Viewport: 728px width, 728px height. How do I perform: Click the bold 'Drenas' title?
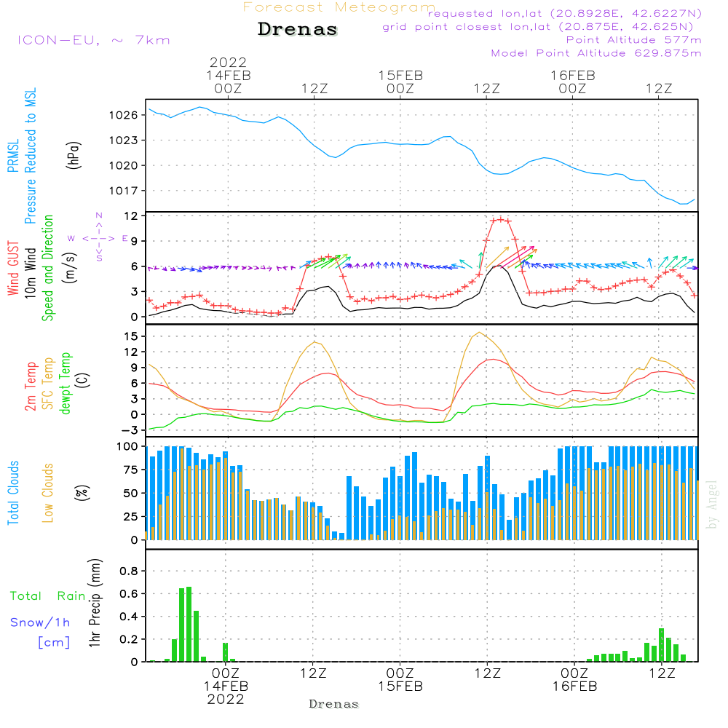click(x=298, y=29)
